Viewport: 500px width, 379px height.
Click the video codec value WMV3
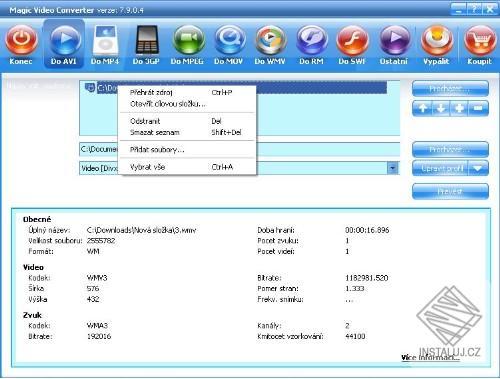(x=97, y=278)
